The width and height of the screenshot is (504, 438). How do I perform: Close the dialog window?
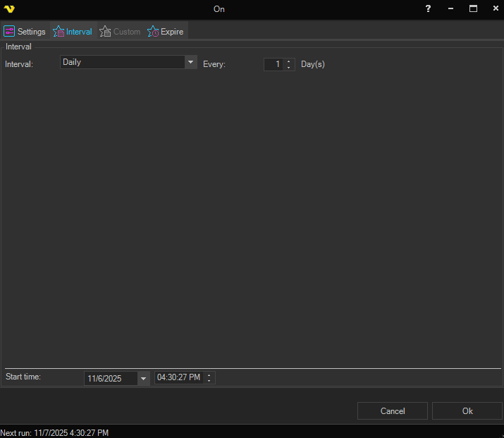(495, 9)
